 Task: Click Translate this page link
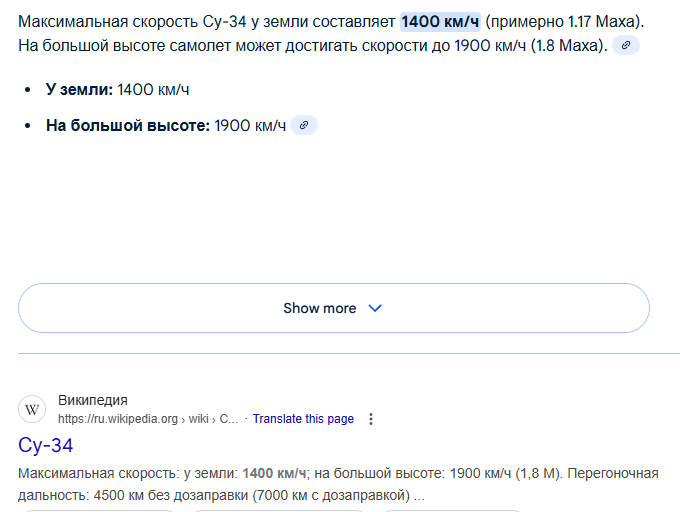303,419
